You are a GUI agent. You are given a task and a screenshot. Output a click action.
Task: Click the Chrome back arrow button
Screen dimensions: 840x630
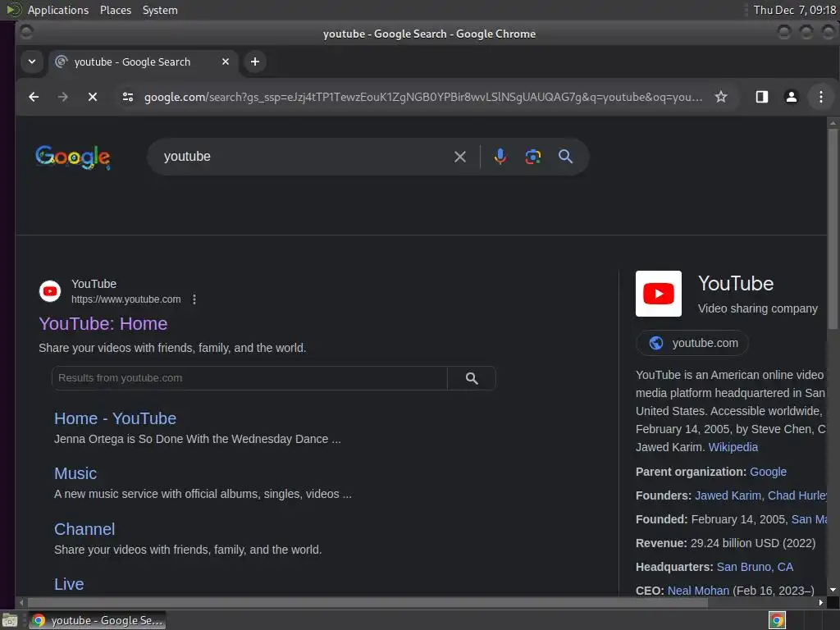tap(34, 97)
